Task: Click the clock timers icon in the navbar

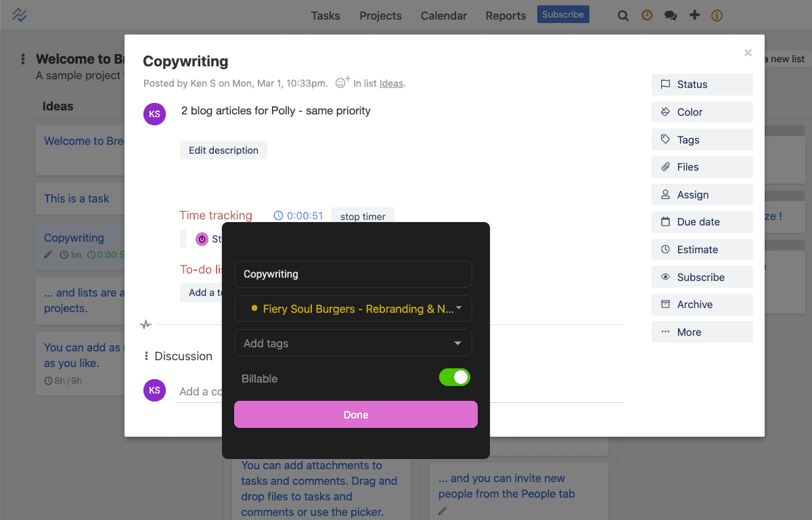Action: coord(647,14)
